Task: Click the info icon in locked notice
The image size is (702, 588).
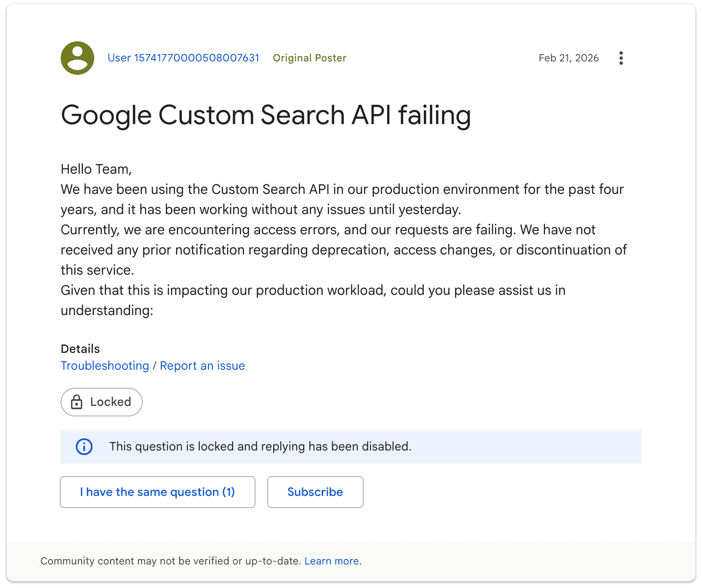Action: [x=84, y=447]
